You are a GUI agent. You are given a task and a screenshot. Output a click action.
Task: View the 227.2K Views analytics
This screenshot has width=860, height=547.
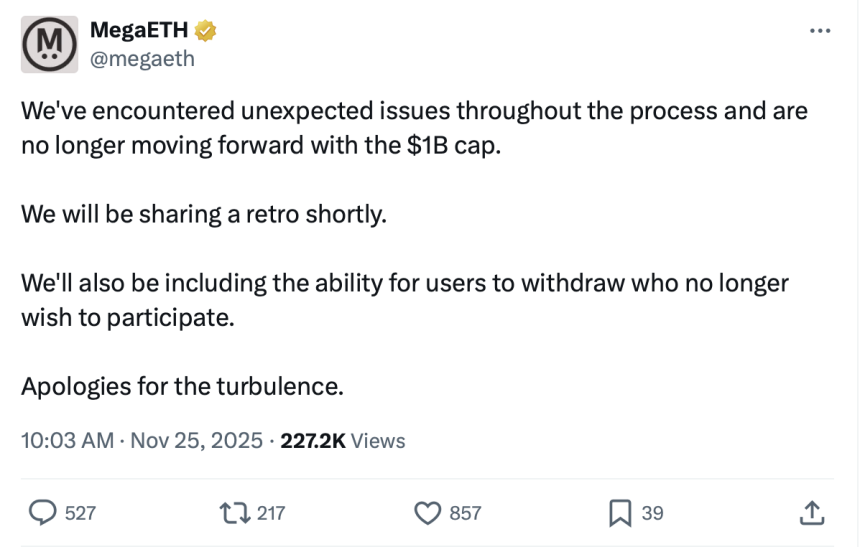pos(343,440)
